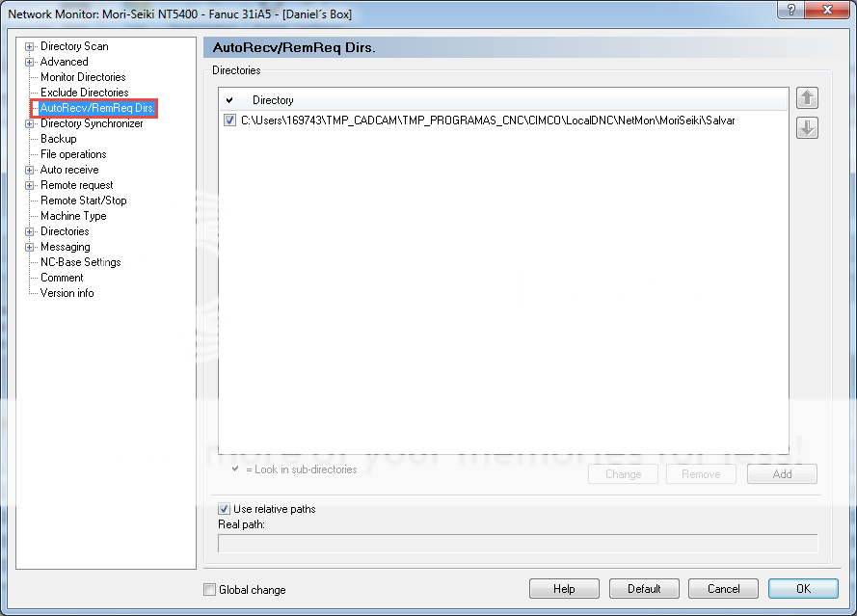
Task: Confirm settings with OK
Action: 803,588
